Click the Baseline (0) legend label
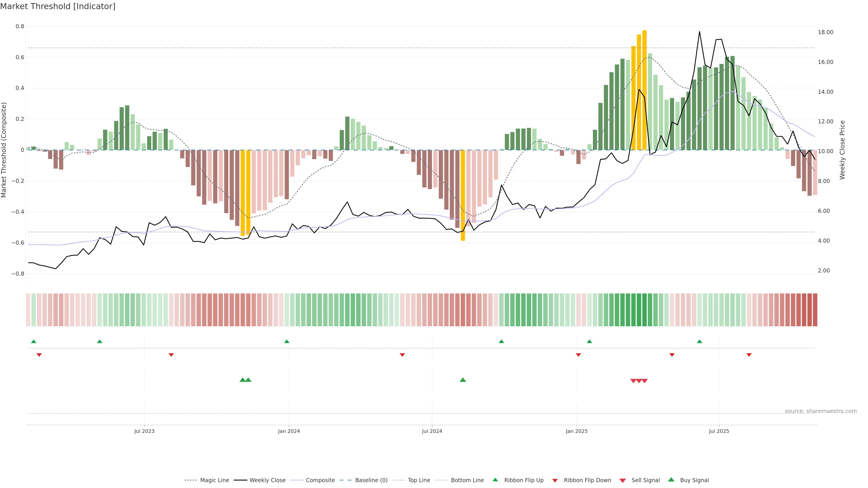 pyautogui.click(x=371, y=480)
